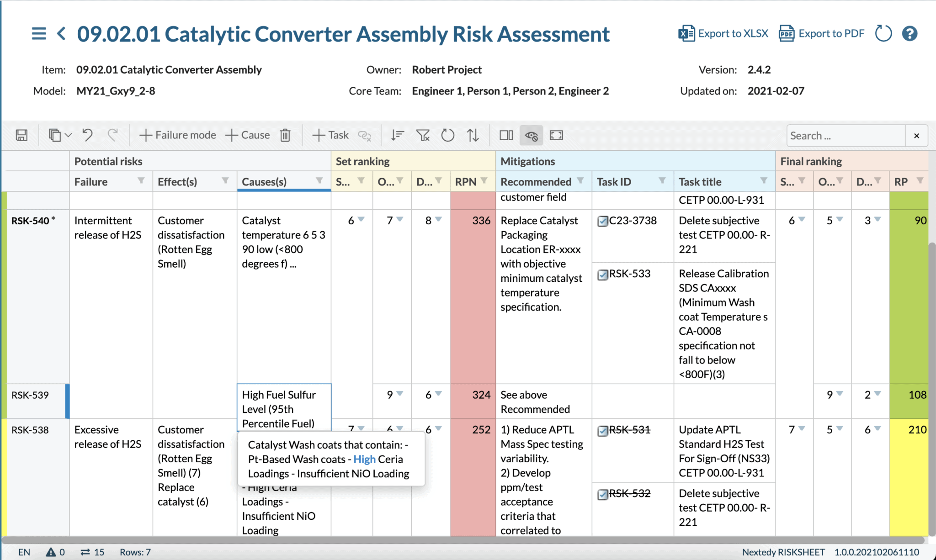Refresh the grid data
The image size is (936, 560).
tap(448, 135)
